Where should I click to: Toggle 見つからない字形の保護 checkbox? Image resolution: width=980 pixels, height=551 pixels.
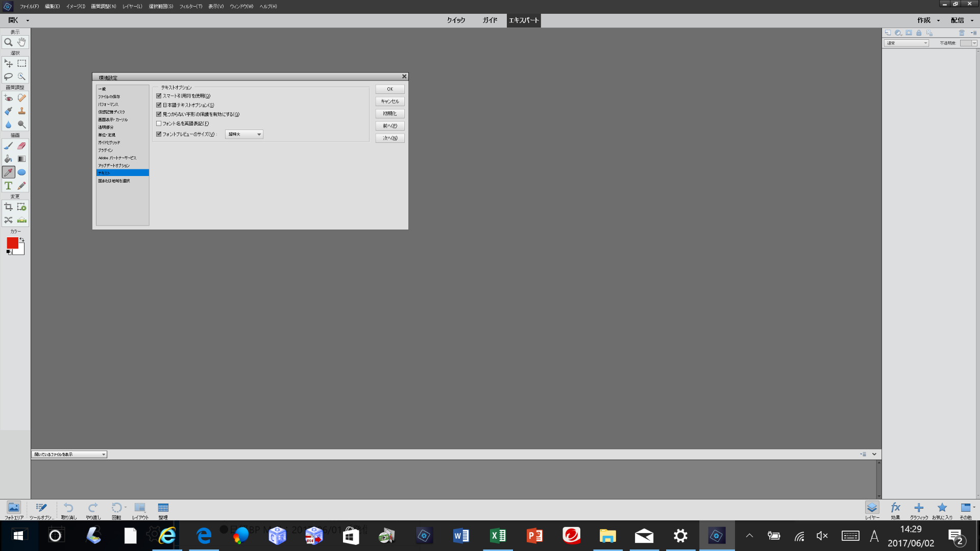[159, 114]
